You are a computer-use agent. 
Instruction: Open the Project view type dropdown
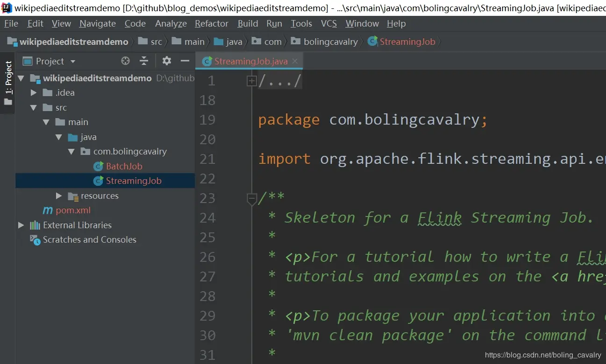(x=72, y=62)
